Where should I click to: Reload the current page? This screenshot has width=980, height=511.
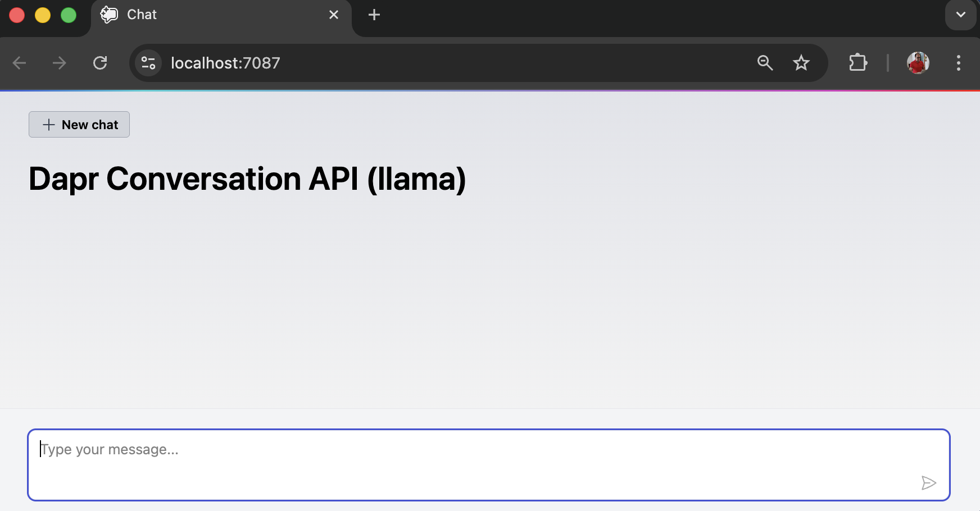coord(100,63)
